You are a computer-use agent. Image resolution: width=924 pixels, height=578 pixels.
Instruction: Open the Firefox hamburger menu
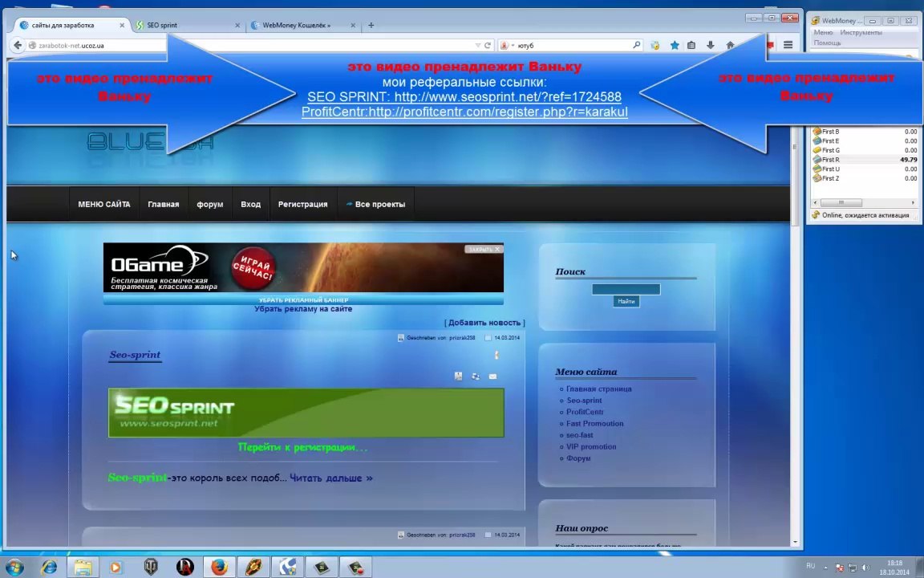click(788, 45)
